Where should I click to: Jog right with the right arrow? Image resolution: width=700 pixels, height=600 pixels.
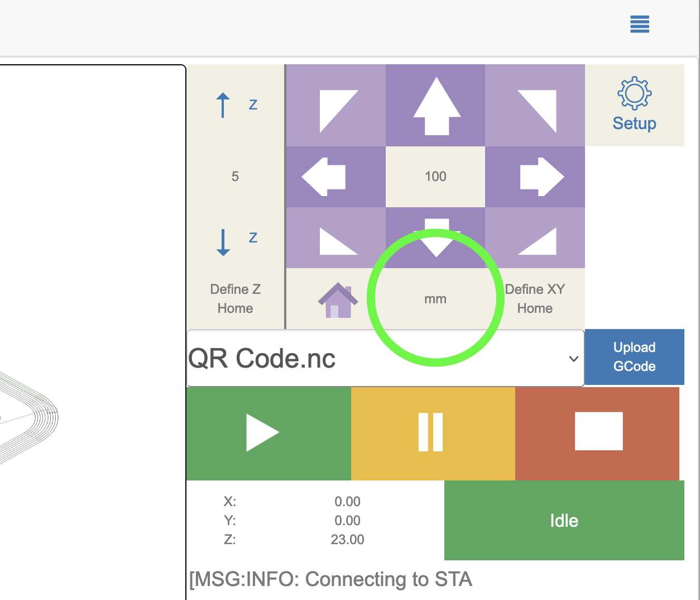535,177
